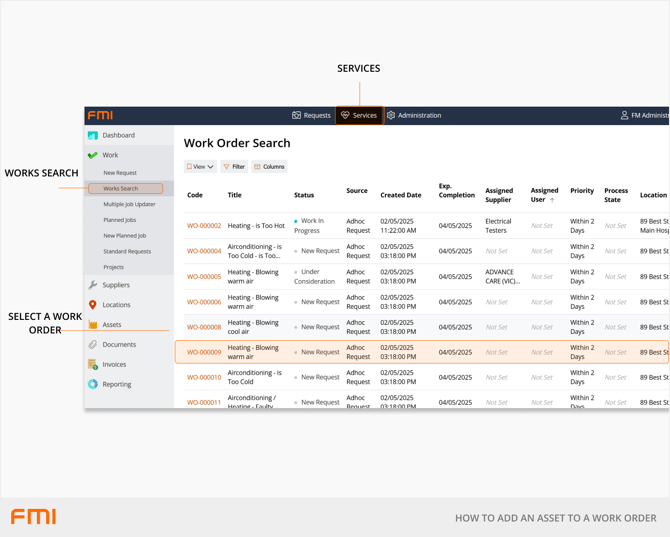The image size is (670, 537).
Task: Sort by the Code column header
Action: click(195, 195)
